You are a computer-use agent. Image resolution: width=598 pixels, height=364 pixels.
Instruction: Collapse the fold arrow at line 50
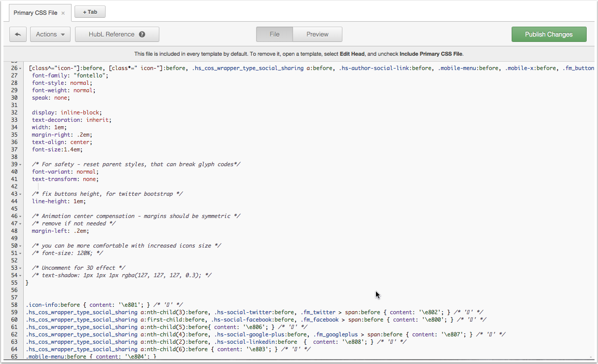click(x=20, y=246)
